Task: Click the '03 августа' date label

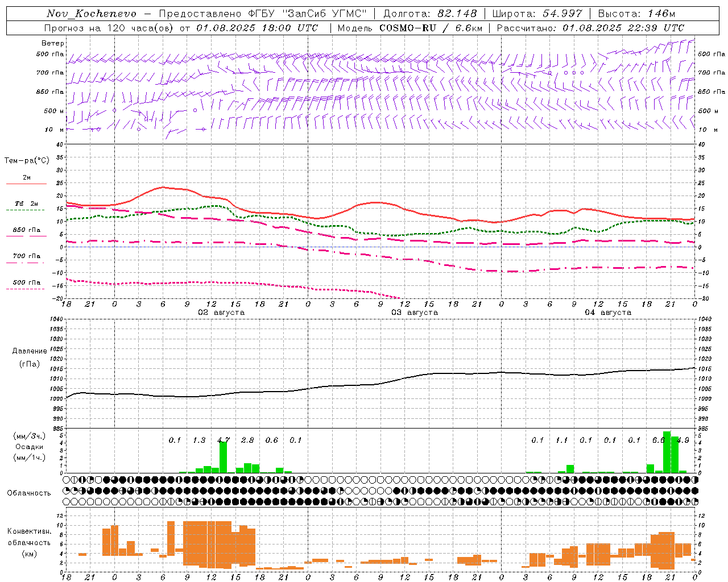Action: (x=415, y=313)
